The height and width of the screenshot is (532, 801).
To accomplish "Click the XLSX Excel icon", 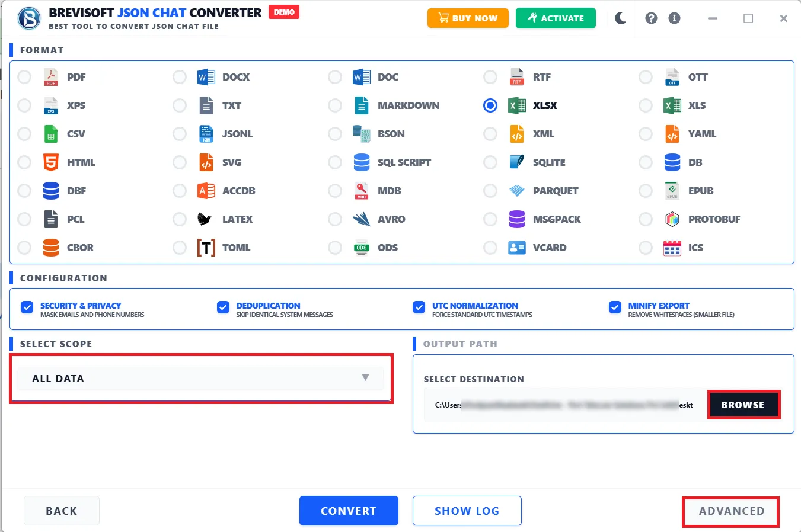I will coord(517,105).
